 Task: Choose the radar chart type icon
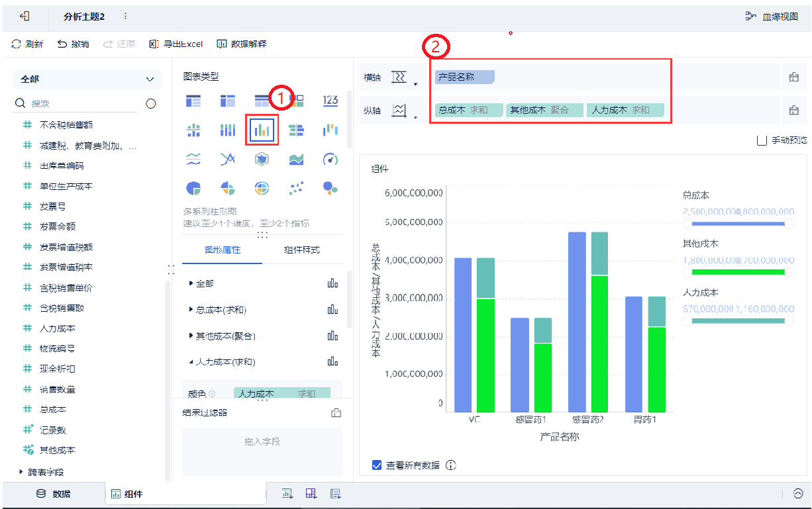(262, 159)
